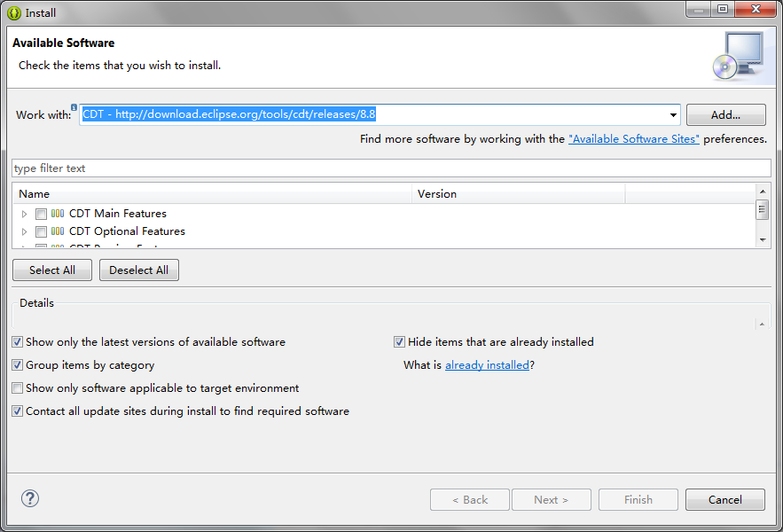Check the CDT Main Features checkbox
The height and width of the screenshot is (532, 783).
41,214
